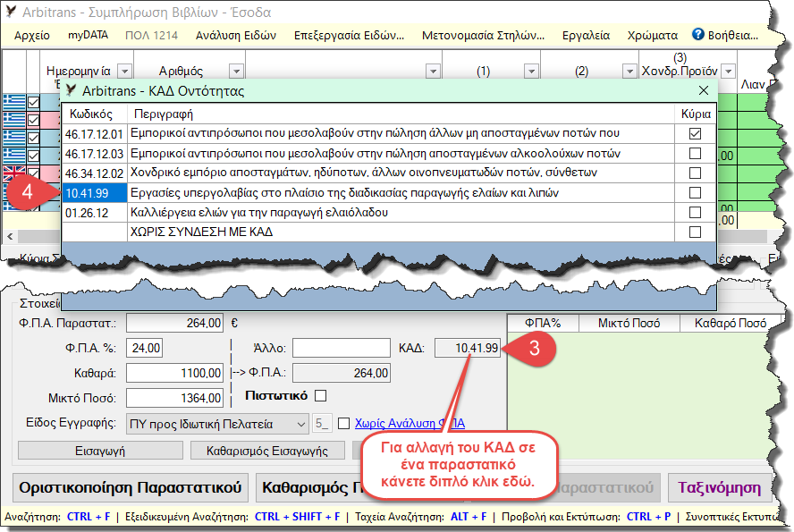
Task: Click the --> Φ.Π.Α. field 264,00
Action: [342, 373]
